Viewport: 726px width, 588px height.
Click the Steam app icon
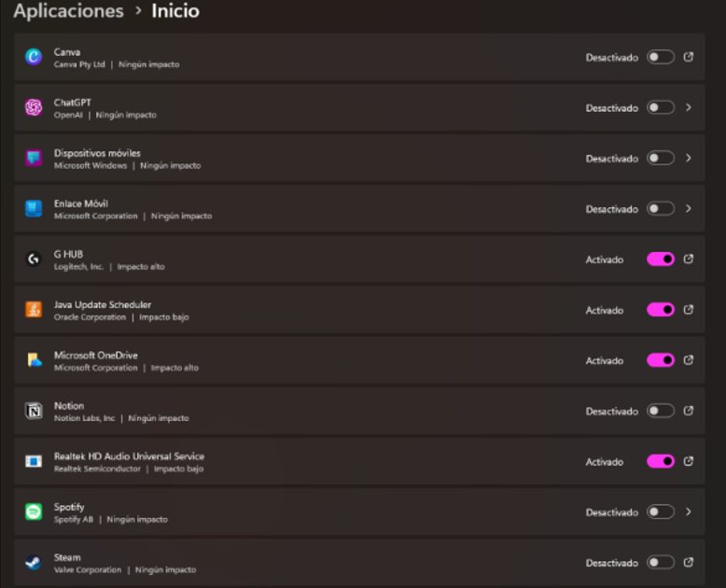(x=34, y=563)
